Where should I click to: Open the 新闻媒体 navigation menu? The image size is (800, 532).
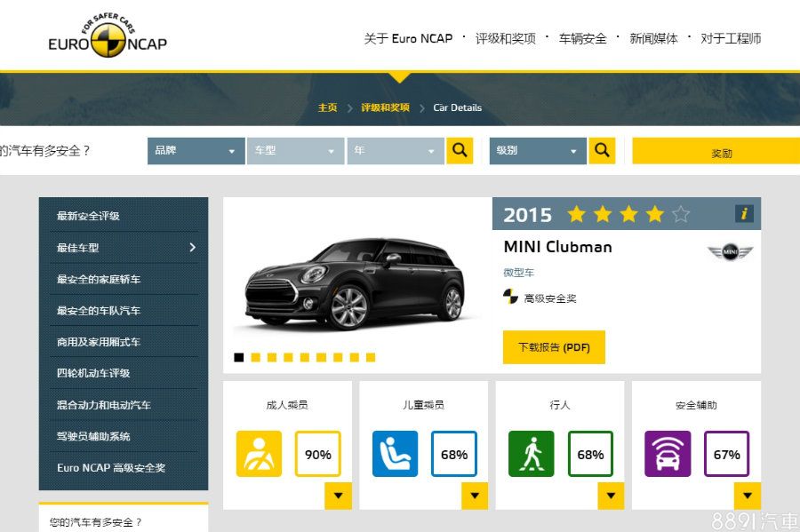pyautogui.click(x=653, y=38)
